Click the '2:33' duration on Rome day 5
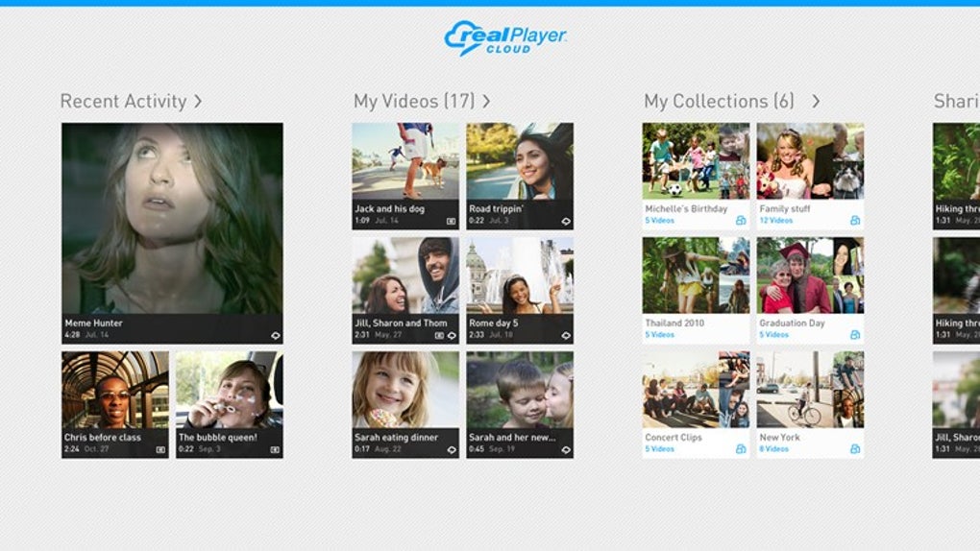This screenshot has height=551, width=980. [477, 335]
